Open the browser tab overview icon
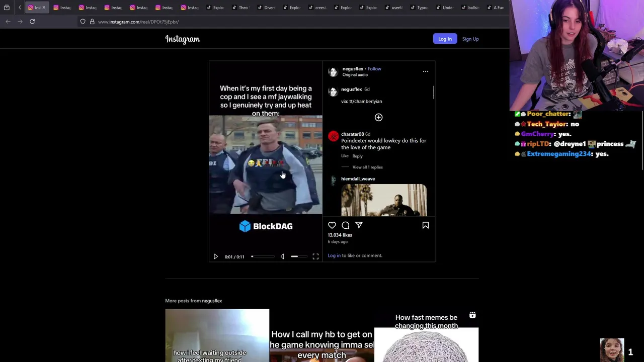Screen dimensions: 644x362 point(7,8)
